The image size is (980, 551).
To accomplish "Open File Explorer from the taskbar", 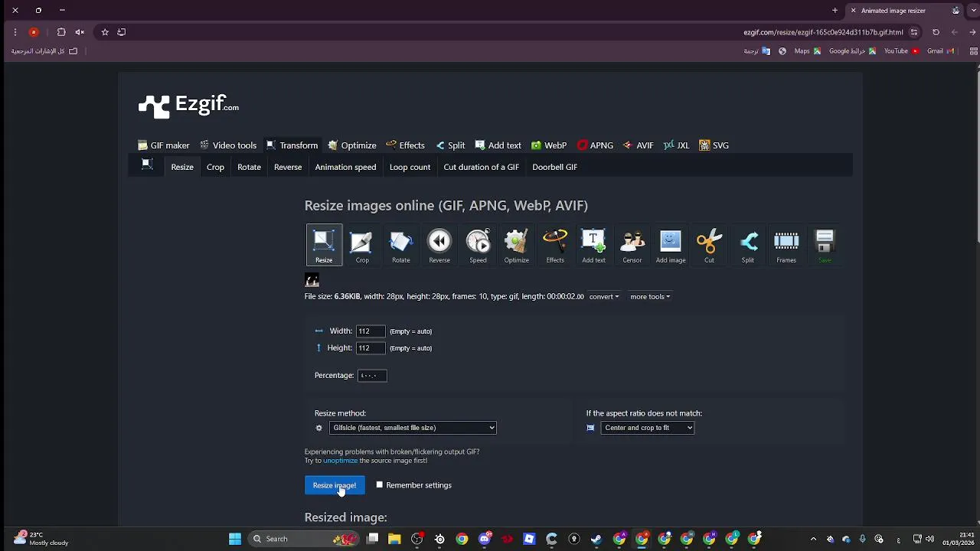I will pos(394,539).
